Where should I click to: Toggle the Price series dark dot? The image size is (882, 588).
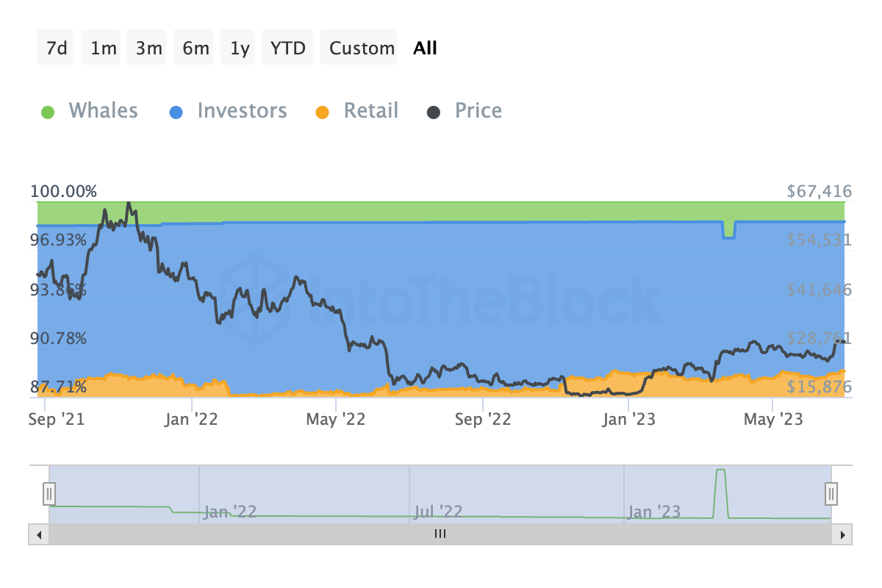pos(434,112)
